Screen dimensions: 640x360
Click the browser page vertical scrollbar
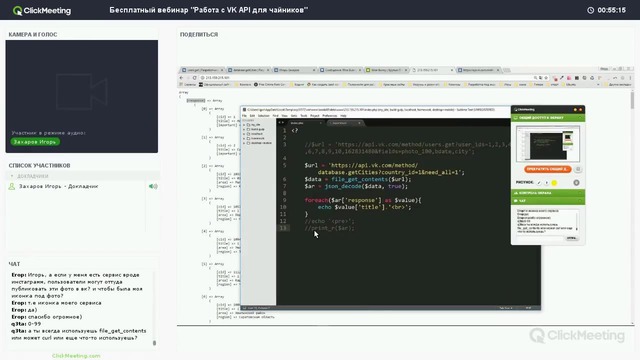click(x=632, y=100)
